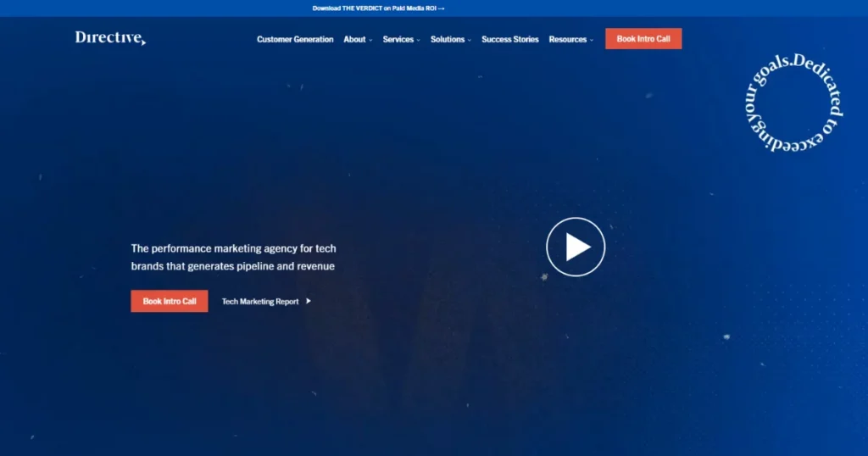Viewport: 868px width, 456px height.
Task: Expand the Solutions dropdown chevron
Action: coord(469,40)
